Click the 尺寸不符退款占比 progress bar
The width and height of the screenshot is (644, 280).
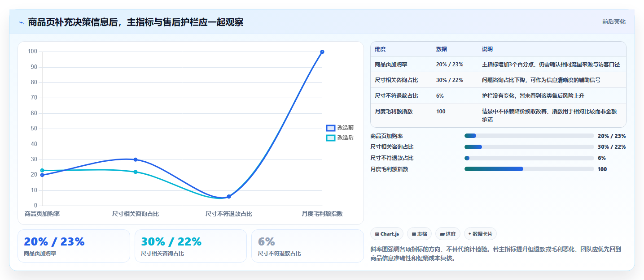[x=529, y=158]
